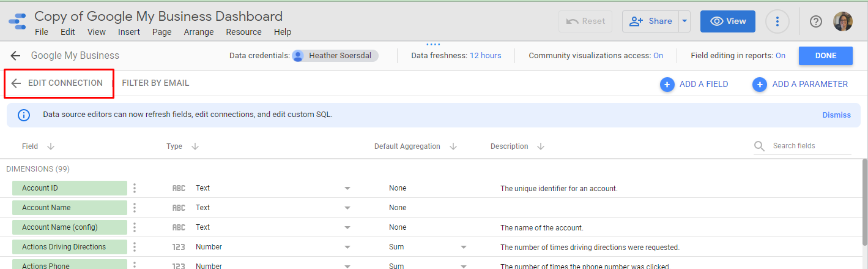Click the blue DONE button
Viewport: 868px width, 269px height.
point(825,56)
